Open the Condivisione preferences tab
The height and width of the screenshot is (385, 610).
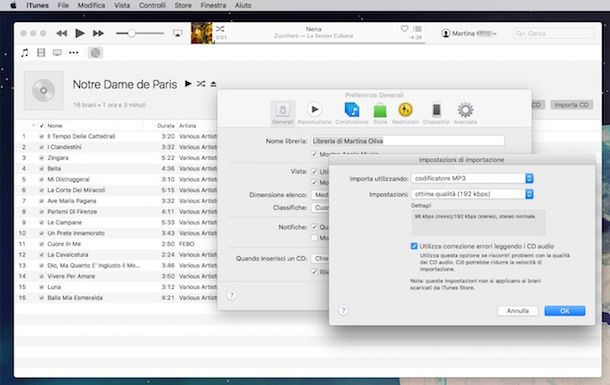pos(352,113)
